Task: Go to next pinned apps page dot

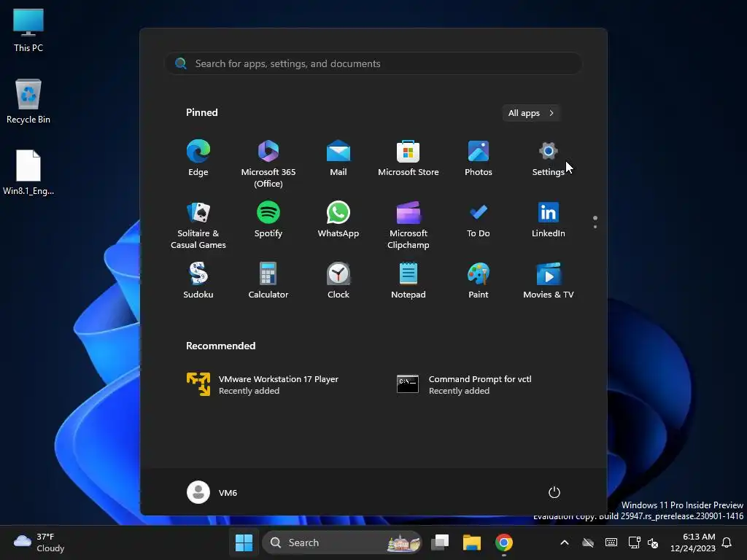Action: [595, 227]
